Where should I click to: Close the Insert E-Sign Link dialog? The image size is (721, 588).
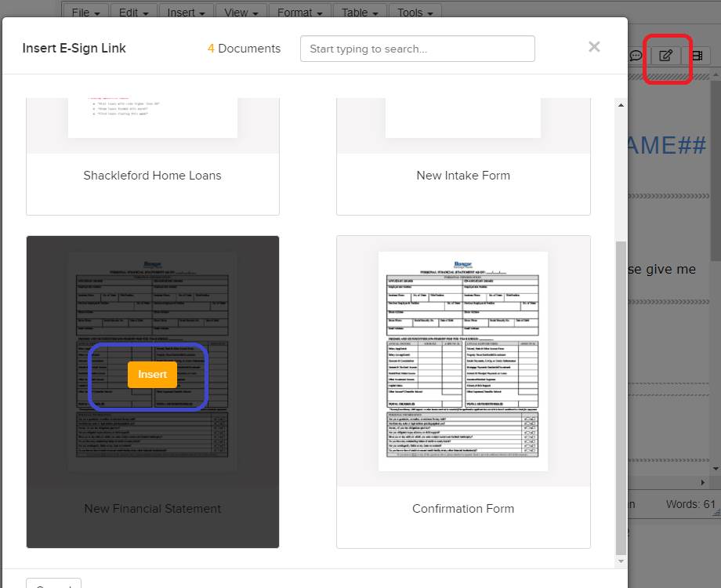(x=594, y=47)
